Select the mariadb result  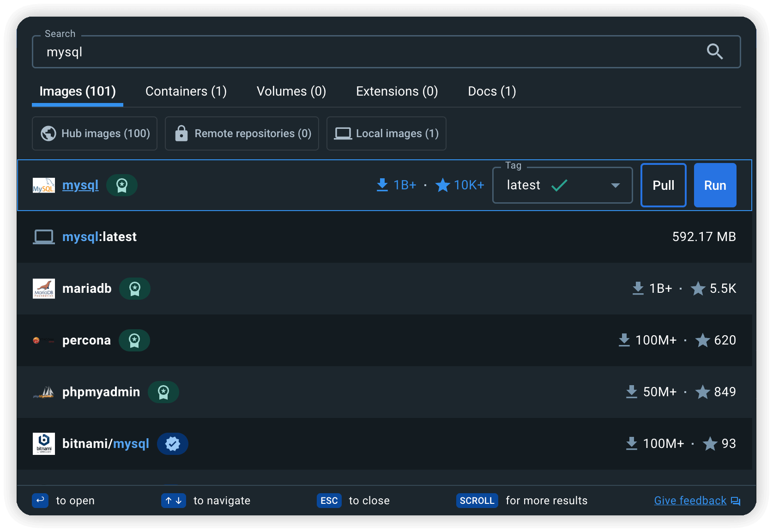coord(385,289)
